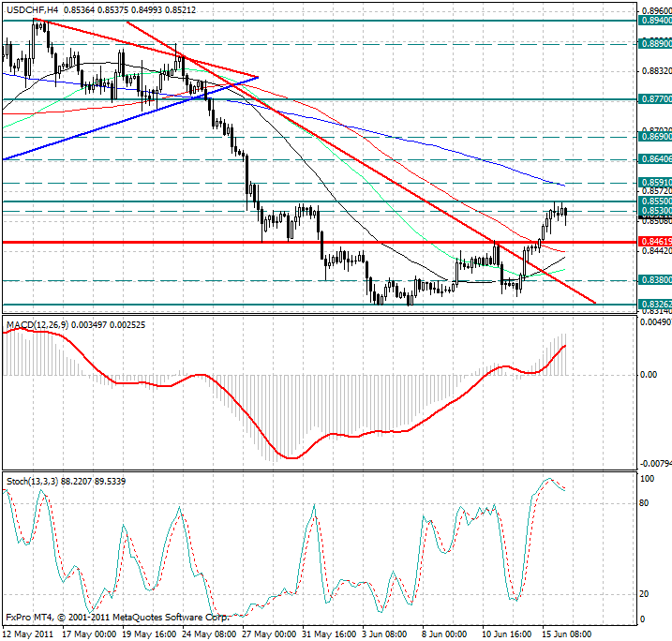Select the 0.8530 price level label

pos(655,211)
